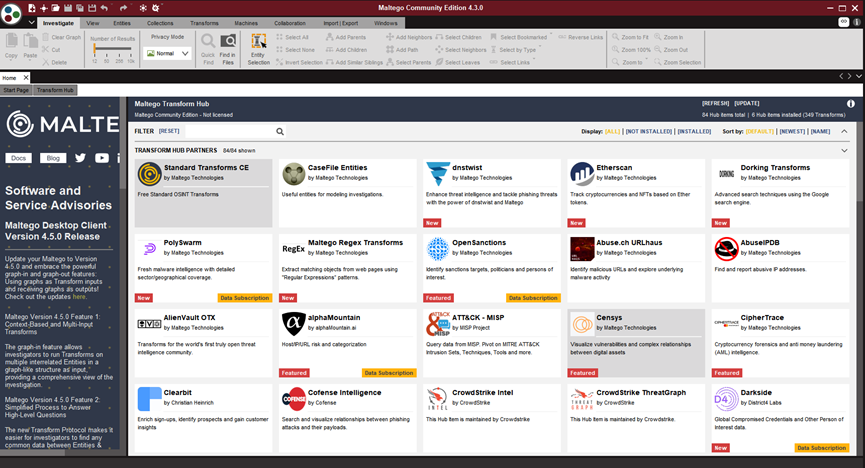Switch to the Entities ribbon tab
The width and height of the screenshot is (865, 468).
point(122,23)
